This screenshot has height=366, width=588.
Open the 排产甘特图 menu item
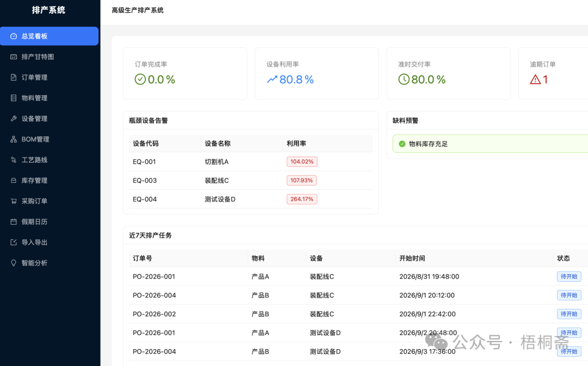coord(49,57)
